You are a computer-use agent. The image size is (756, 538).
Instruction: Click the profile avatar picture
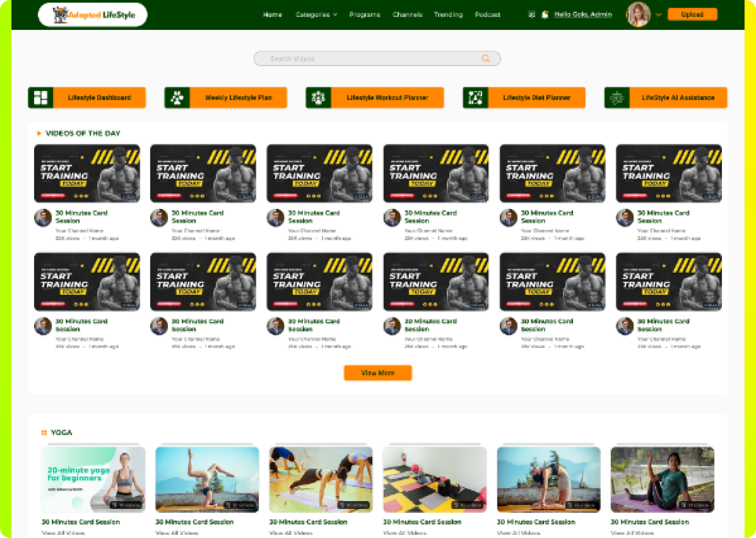(638, 15)
